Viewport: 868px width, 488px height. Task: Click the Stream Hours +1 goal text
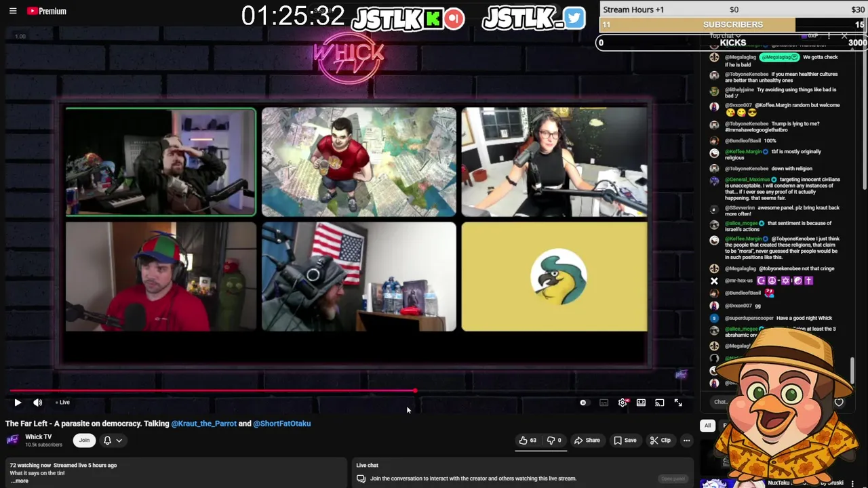coord(633,9)
